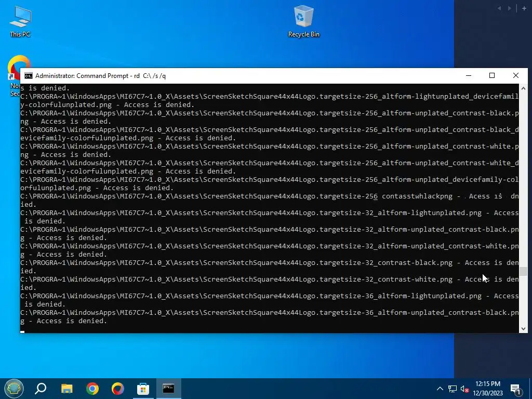This screenshot has width=532, height=399.
Task: Click the Norton desktop shortcut behind the window
Action: coord(14,76)
